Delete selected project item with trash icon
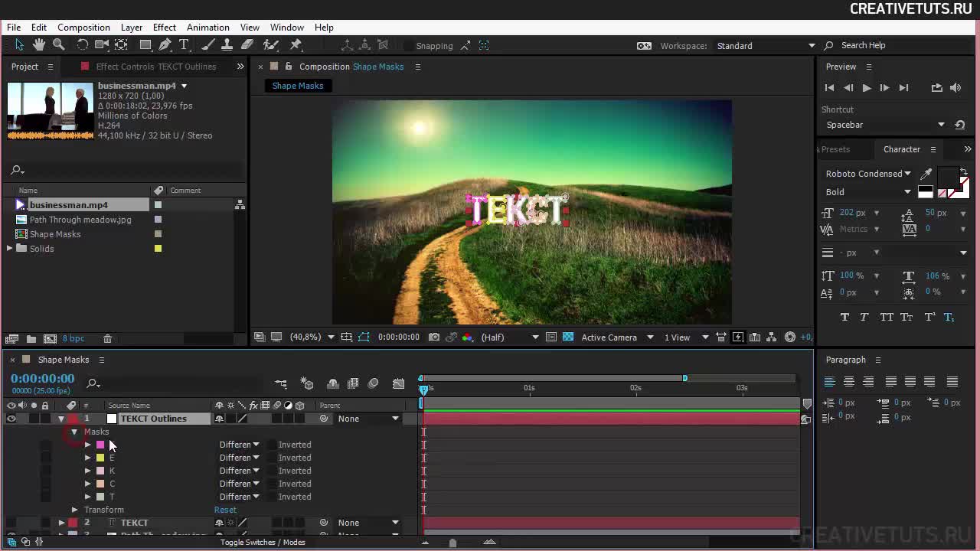Image resolution: width=980 pixels, height=551 pixels. 107,338
